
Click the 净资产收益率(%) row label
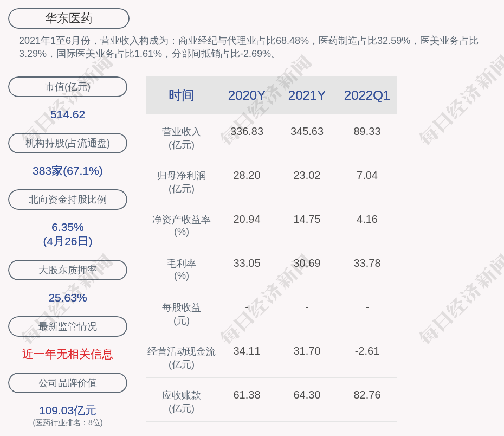(x=182, y=226)
